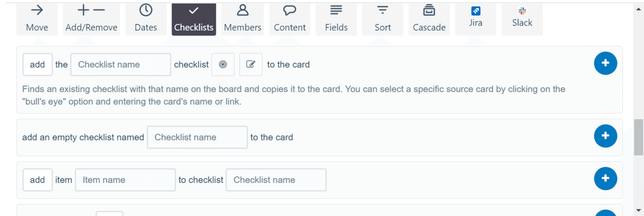Open the Dates actions tab
Viewport: 644px width, 216px height.
(x=145, y=19)
